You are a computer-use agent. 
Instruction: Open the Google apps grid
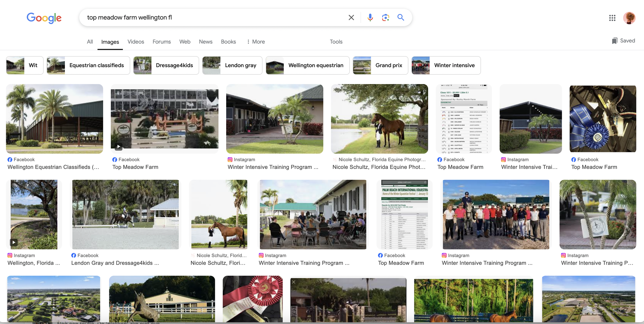tap(612, 18)
